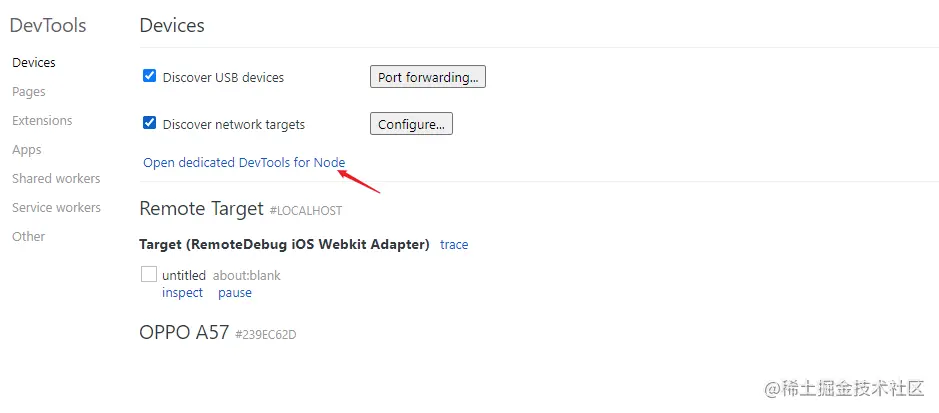This screenshot has height=413, width=939.
Task: Click the Configure button
Action: [x=411, y=124]
